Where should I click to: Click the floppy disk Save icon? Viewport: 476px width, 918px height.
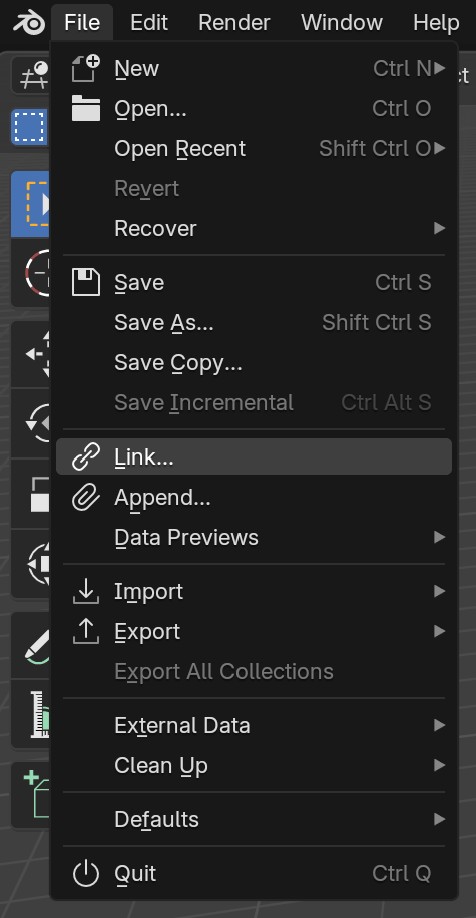tap(86, 282)
